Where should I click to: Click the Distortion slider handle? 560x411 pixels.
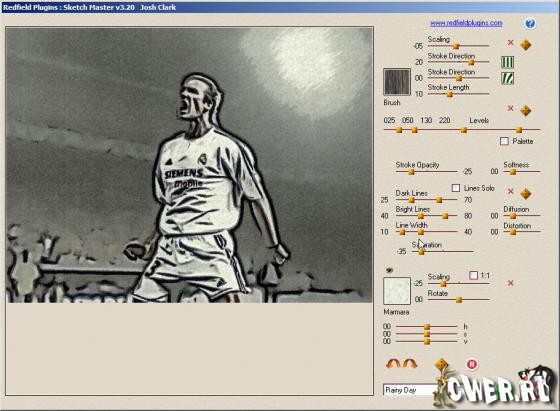click(x=512, y=232)
